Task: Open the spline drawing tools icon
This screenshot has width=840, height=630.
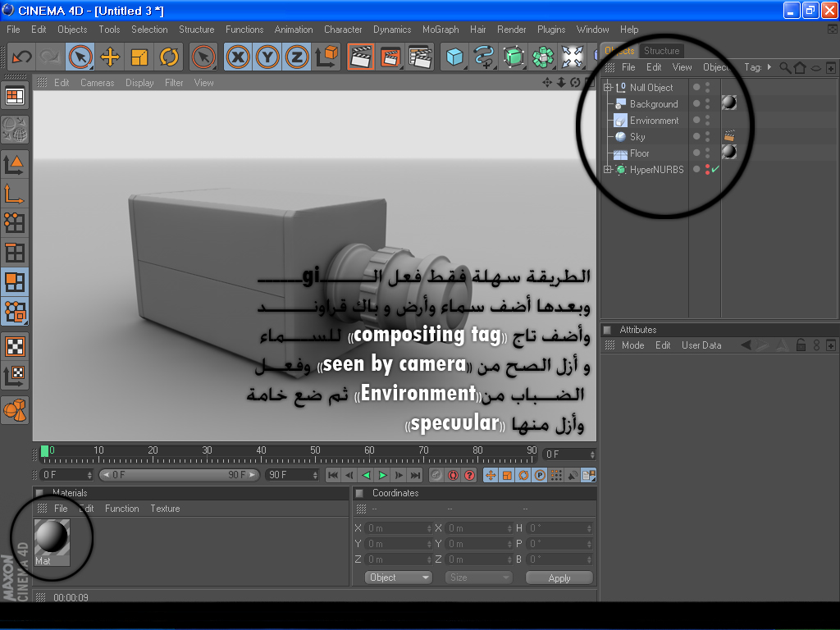Action: (x=484, y=57)
